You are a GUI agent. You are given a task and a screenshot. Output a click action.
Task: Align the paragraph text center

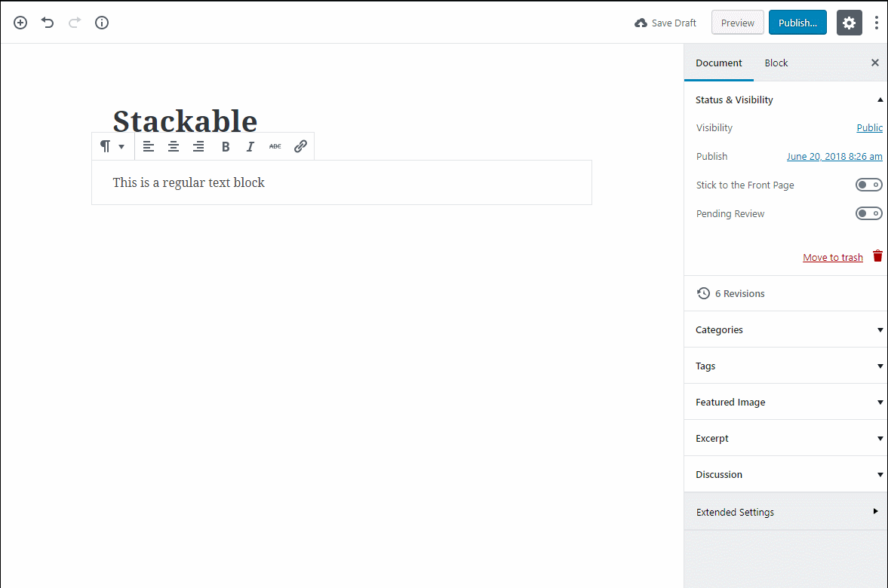pyautogui.click(x=174, y=145)
